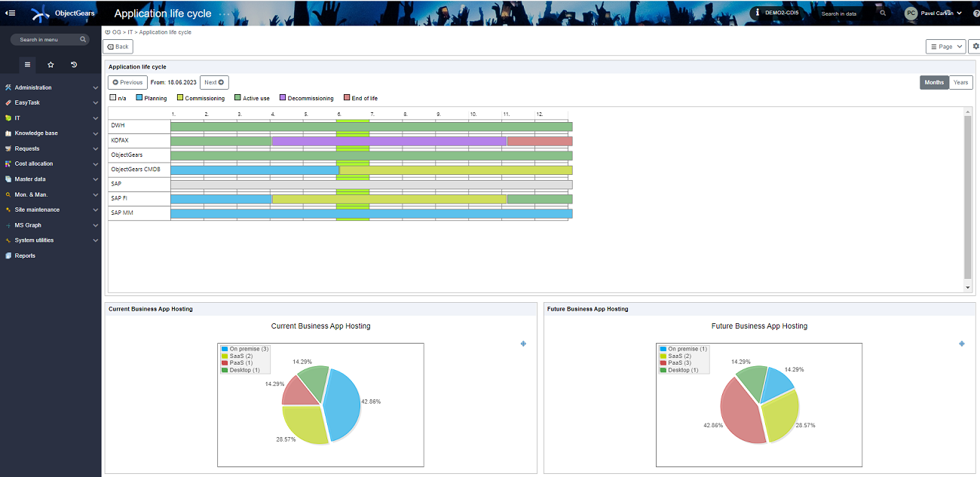Click the Decommissioning legend color swatch
Screen dimensions: 980x477
tap(283, 98)
